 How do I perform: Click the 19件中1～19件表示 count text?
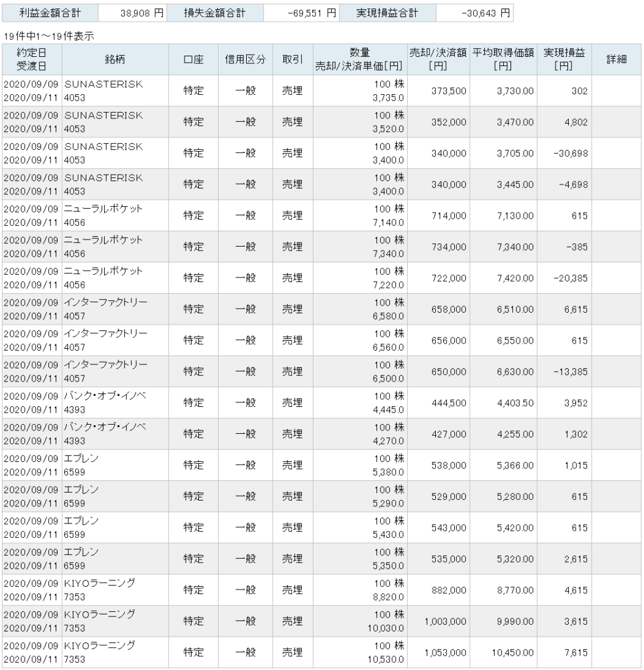tap(48, 37)
